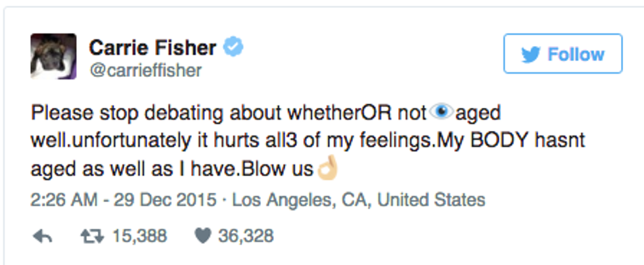Image resolution: width=644 pixels, height=265 pixels.
Task: Open the Carrie Fisher display name
Action: (152, 47)
